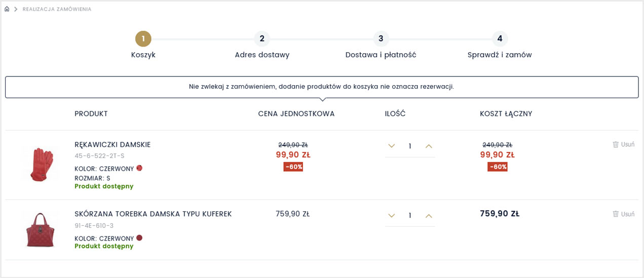Remove handbag via trash icon Usuń

[x=623, y=214]
